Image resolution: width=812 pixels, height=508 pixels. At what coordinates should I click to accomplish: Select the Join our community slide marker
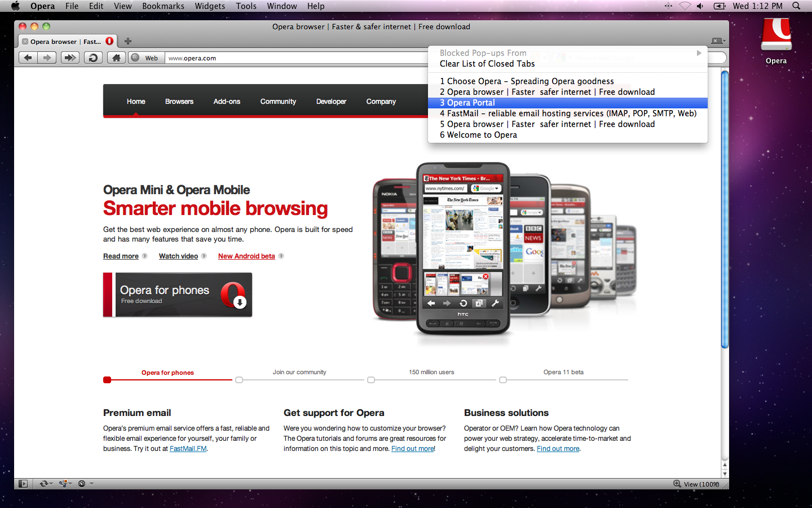[x=239, y=380]
